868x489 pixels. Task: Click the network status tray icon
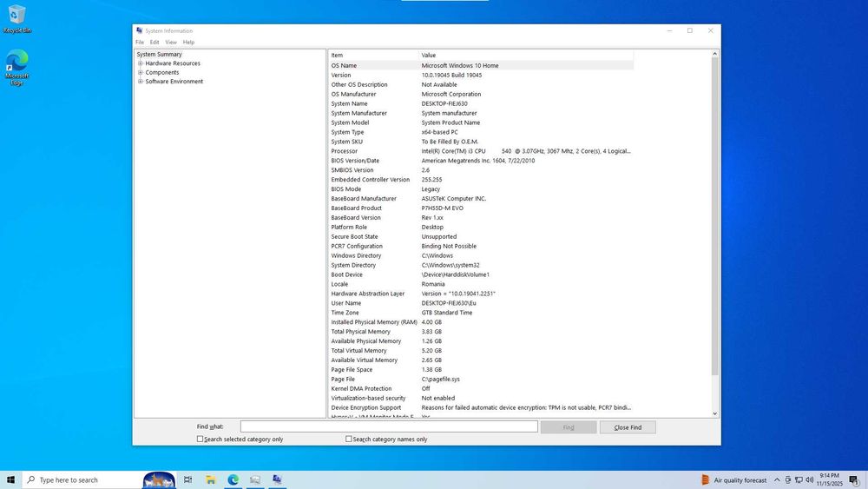coord(799,480)
